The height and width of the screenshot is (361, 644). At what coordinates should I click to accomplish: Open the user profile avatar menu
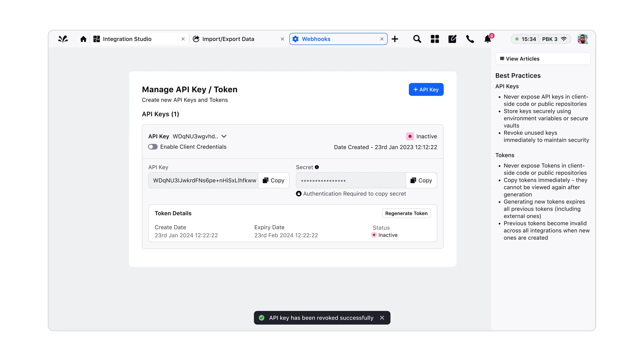pyautogui.click(x=582, y=39)
